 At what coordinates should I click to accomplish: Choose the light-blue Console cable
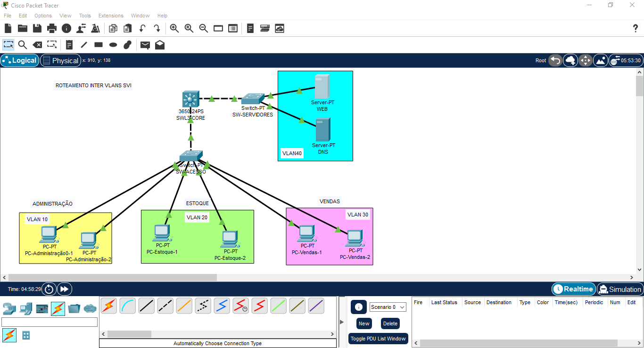tap(128, 306)
